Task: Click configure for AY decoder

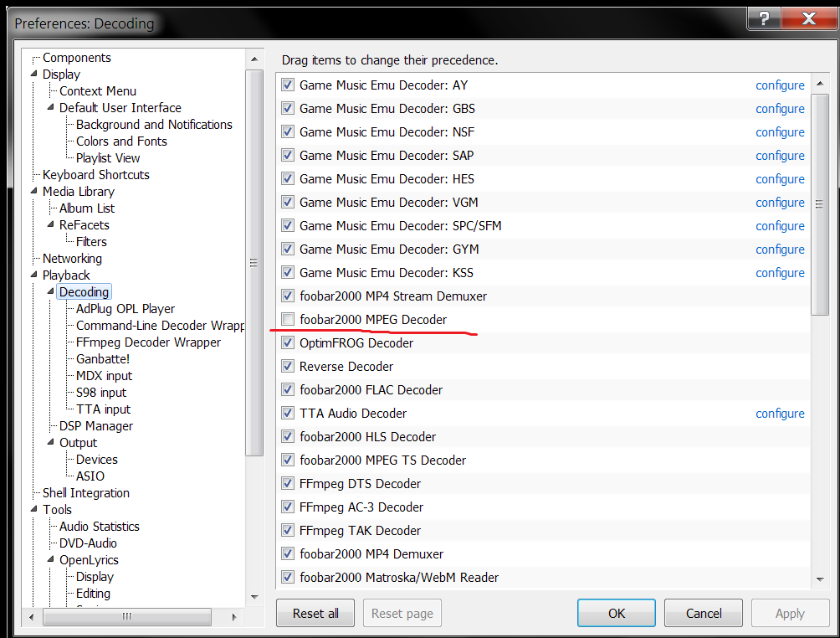Action: pos(780,85)
